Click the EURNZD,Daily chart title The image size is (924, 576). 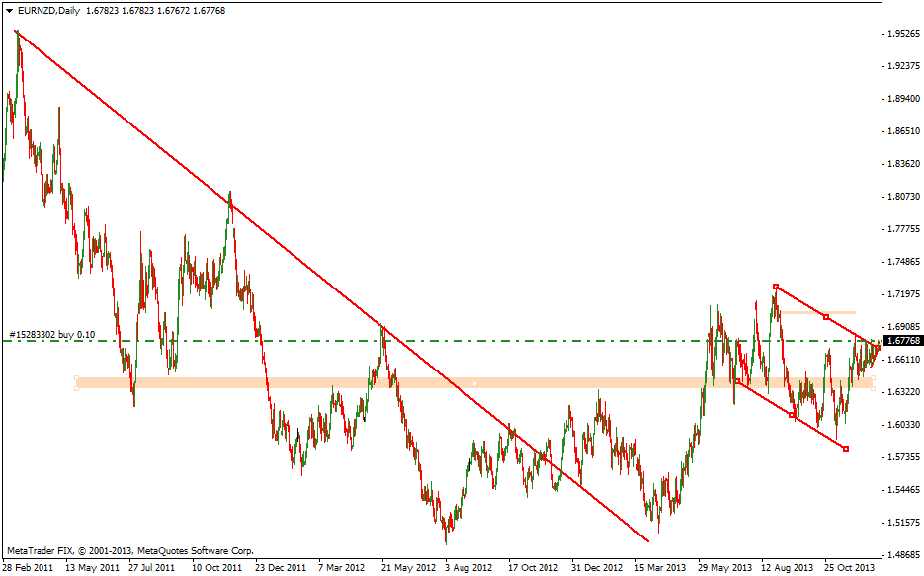[x=49, y=11]
